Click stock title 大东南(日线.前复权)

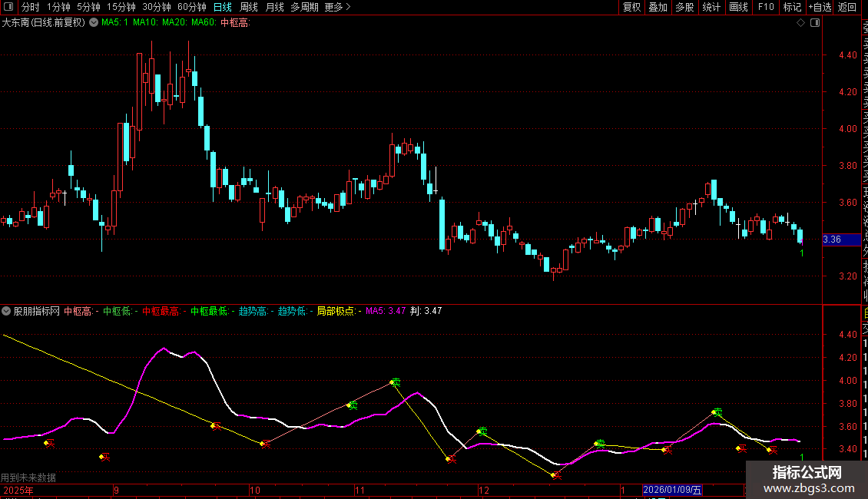(x=43, y=23)
